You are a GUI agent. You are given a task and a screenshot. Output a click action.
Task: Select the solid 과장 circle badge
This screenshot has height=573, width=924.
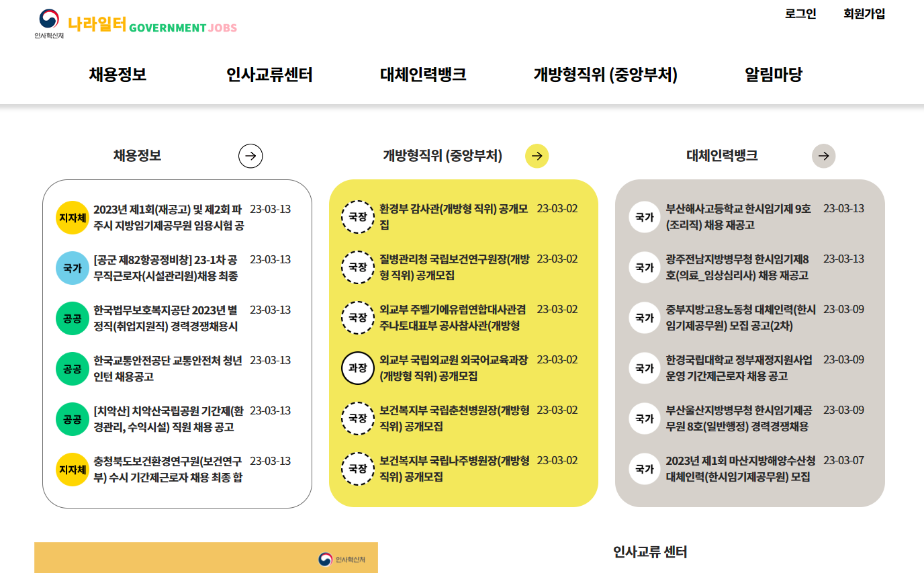[x=358, y=368]
